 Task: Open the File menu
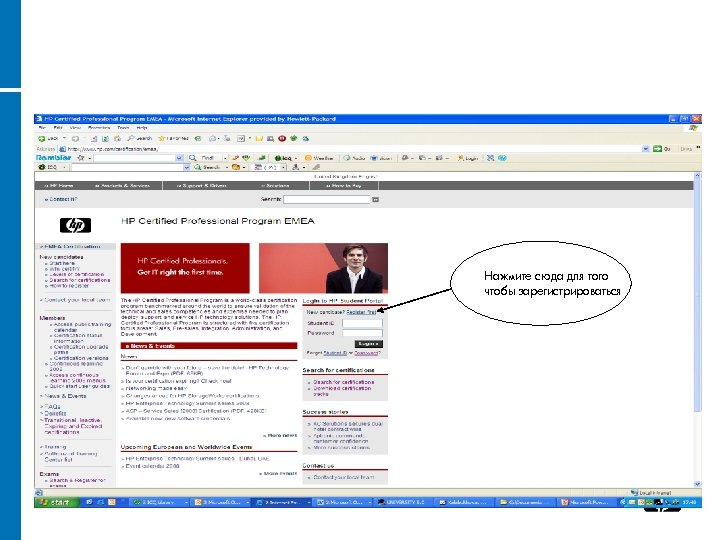[42, 128]
